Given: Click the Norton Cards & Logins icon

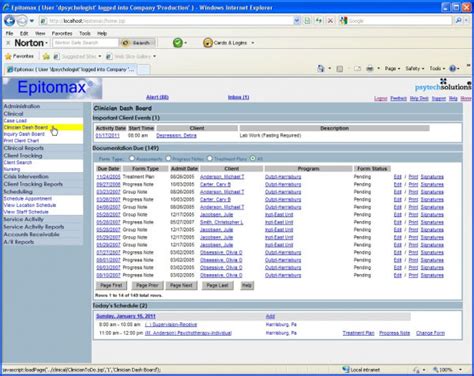Looking at the screenshot, I should point(208,43).
